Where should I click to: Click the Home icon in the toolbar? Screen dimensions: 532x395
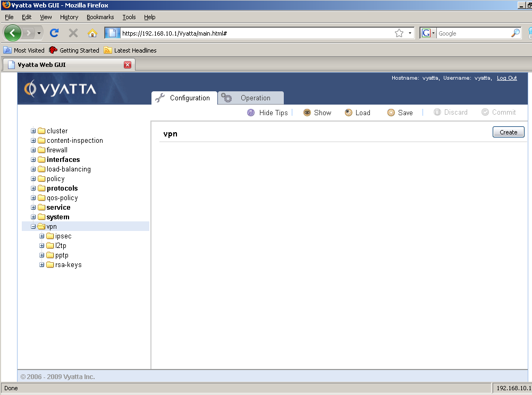tap(92, 33)
